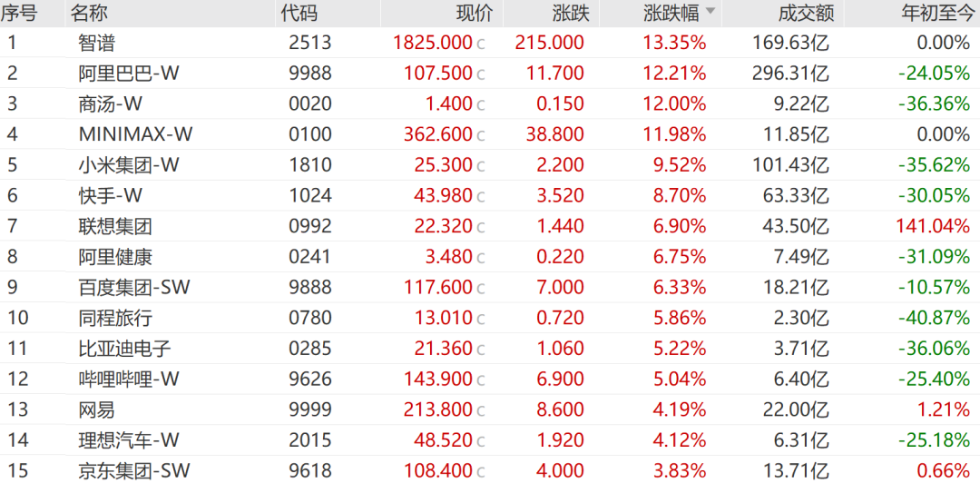The width and height of the screenshot is (980, 483).
Task: Open the 理想汽车-W stock entry
Action: 129,441
